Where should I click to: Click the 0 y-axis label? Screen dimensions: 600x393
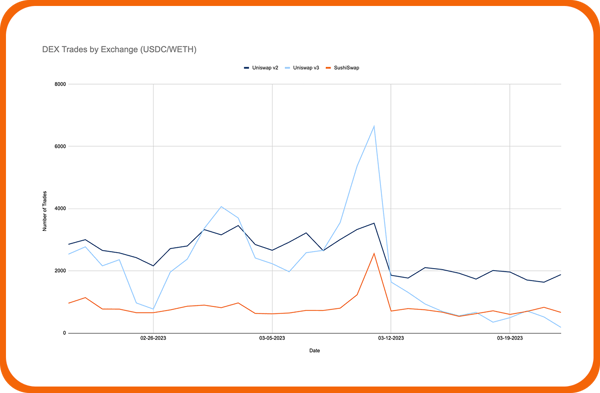[64, 333]
